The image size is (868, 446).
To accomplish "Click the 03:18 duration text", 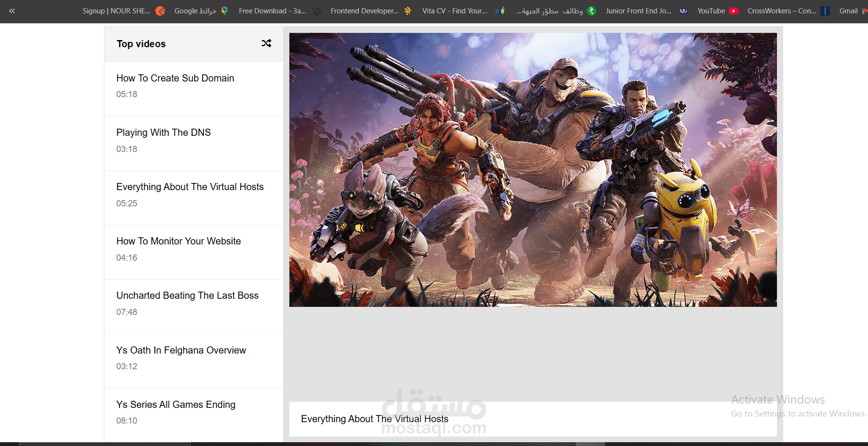I will 127,149.
